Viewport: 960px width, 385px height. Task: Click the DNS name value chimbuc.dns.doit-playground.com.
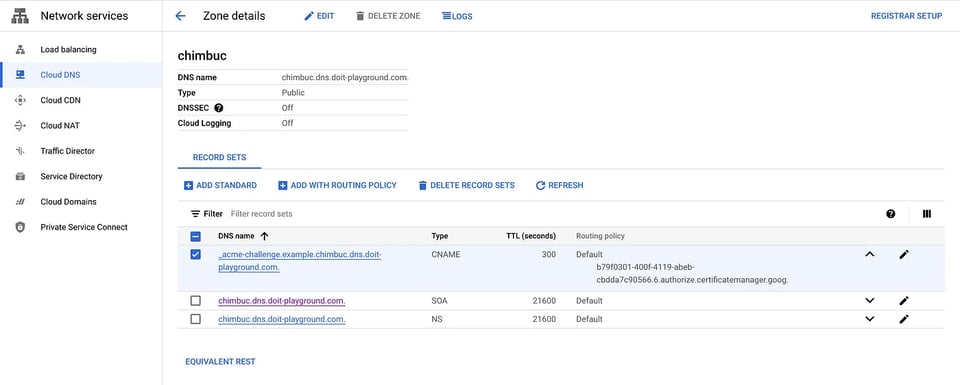click(345, 78)
